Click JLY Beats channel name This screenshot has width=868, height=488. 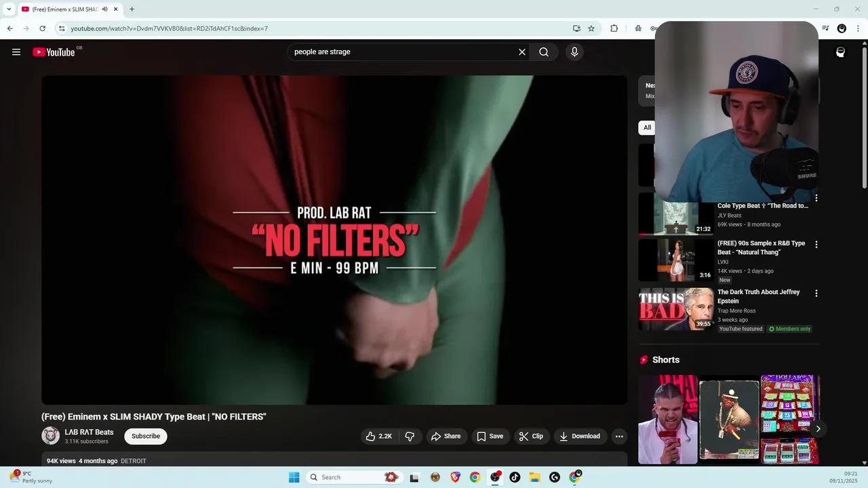730,216
